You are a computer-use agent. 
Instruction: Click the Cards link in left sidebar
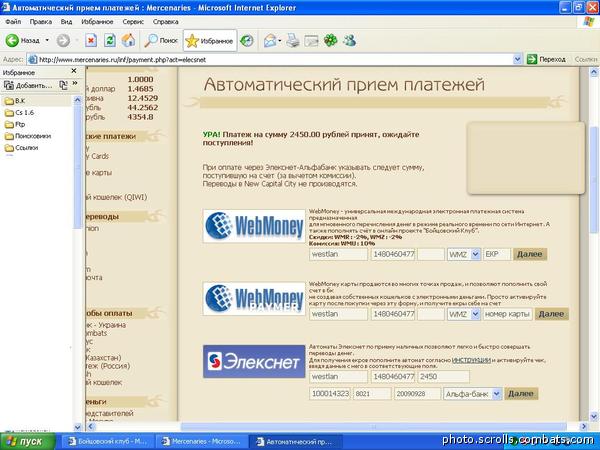tap(98, 156)
